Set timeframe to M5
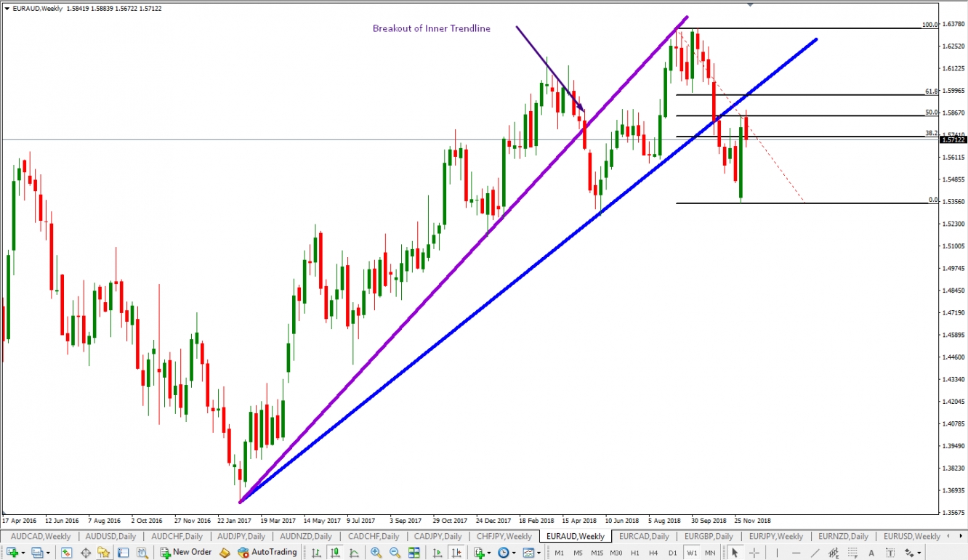Screen dimensions: 968x560 tap(578, 553)
